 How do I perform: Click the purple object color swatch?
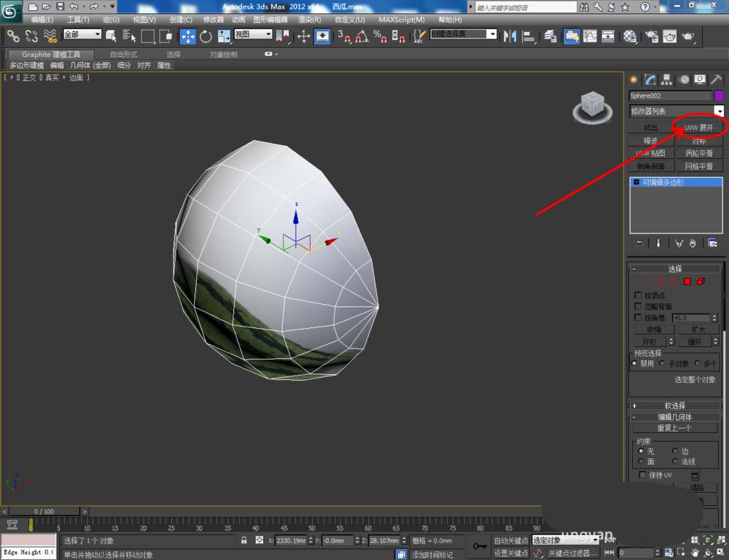point(719,96)
